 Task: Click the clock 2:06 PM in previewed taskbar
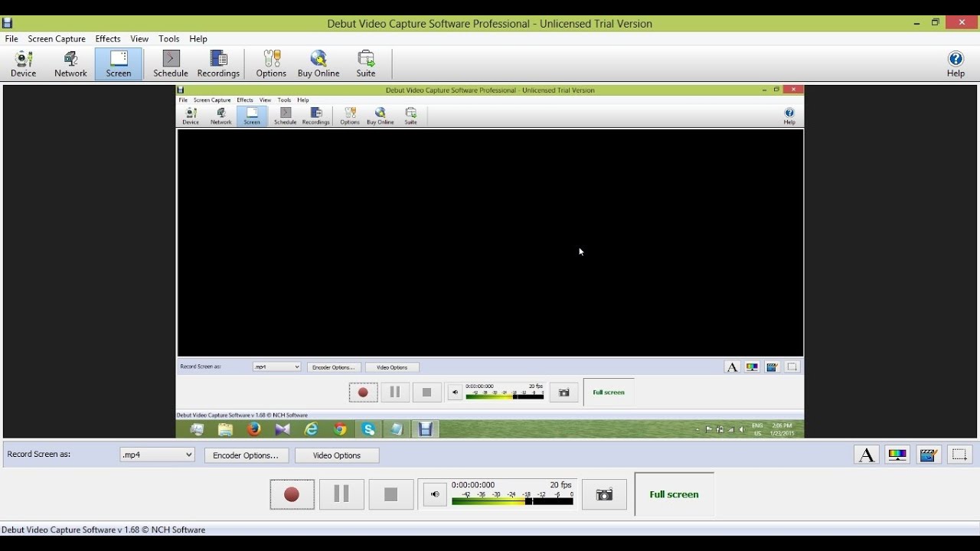pos(782,425)
